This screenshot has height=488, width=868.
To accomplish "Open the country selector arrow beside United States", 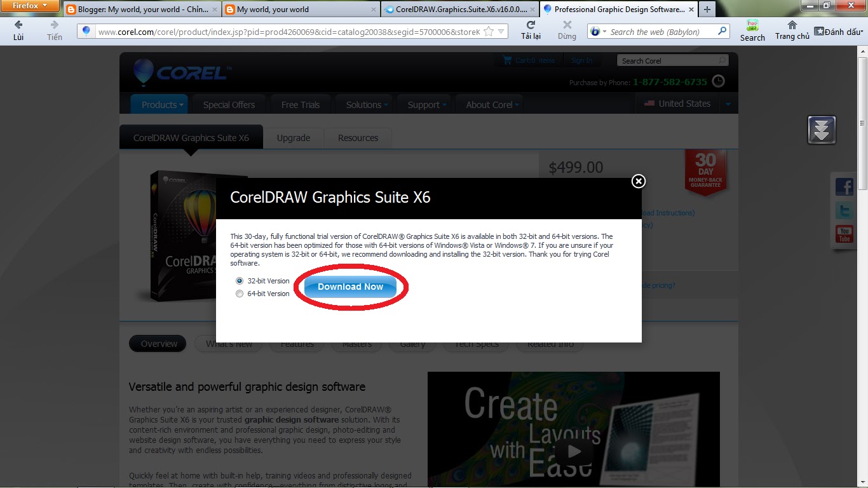I will point(728,104).
